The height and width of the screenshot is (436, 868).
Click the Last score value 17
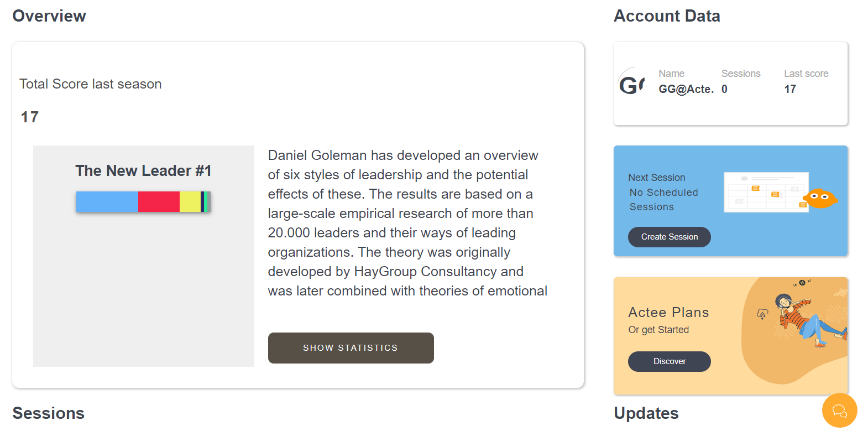pyautogui.click(x=790, y=89)
